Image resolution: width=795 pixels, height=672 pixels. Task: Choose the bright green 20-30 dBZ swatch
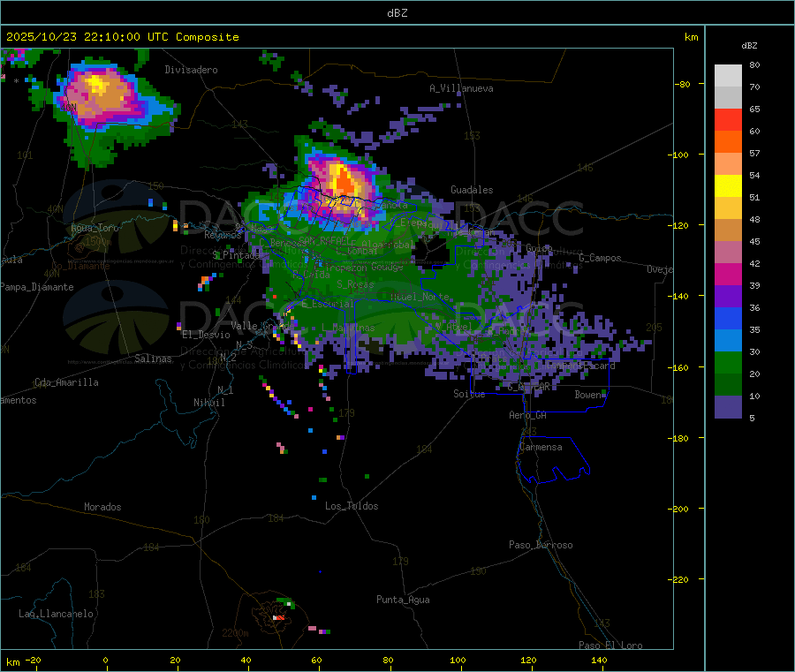[x=728, y=362]
